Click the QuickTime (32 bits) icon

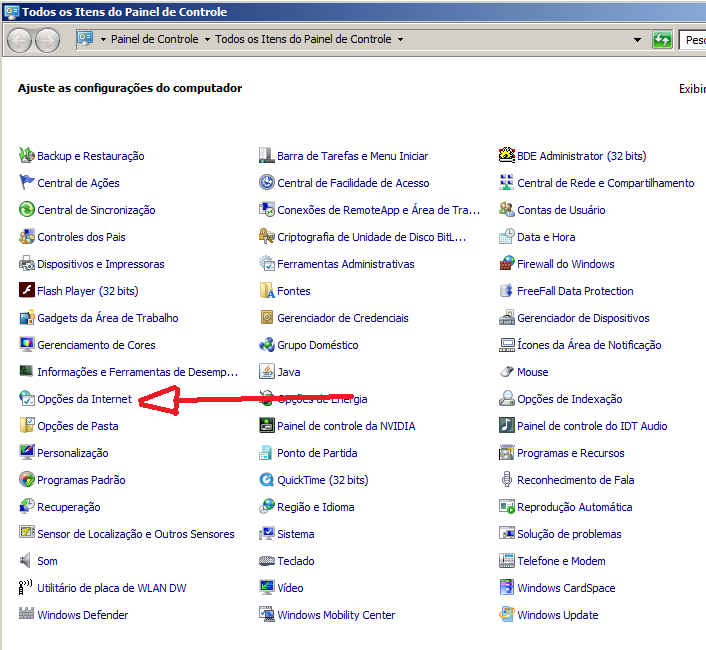coord(267,479)
